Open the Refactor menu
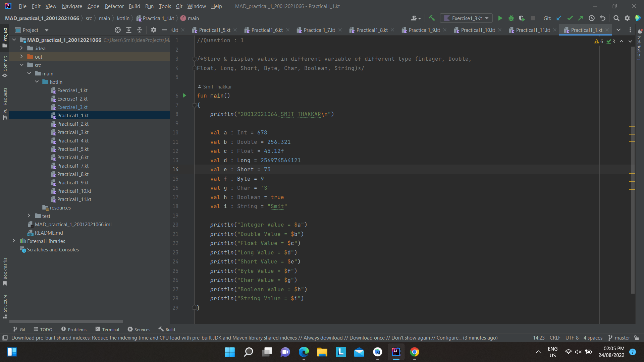The width and height of the screenshot is (644, 362). pyautogui.click(x=114, y=6)
